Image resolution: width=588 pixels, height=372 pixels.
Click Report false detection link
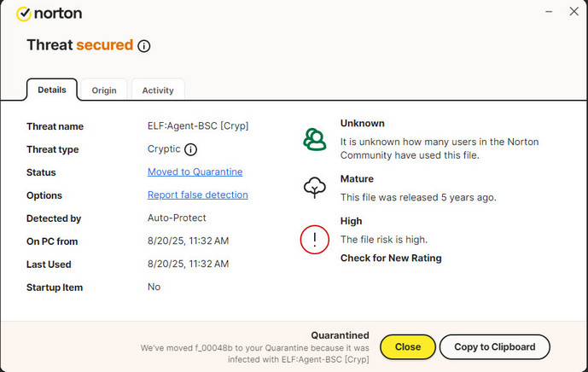[197, 195]
